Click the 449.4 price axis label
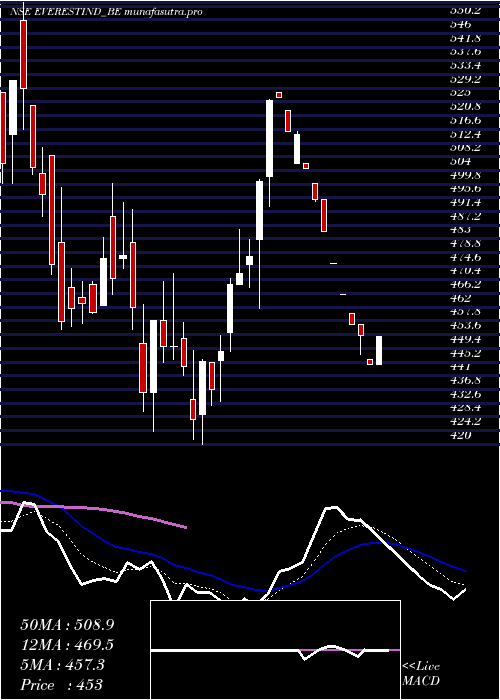 point(465,339)
